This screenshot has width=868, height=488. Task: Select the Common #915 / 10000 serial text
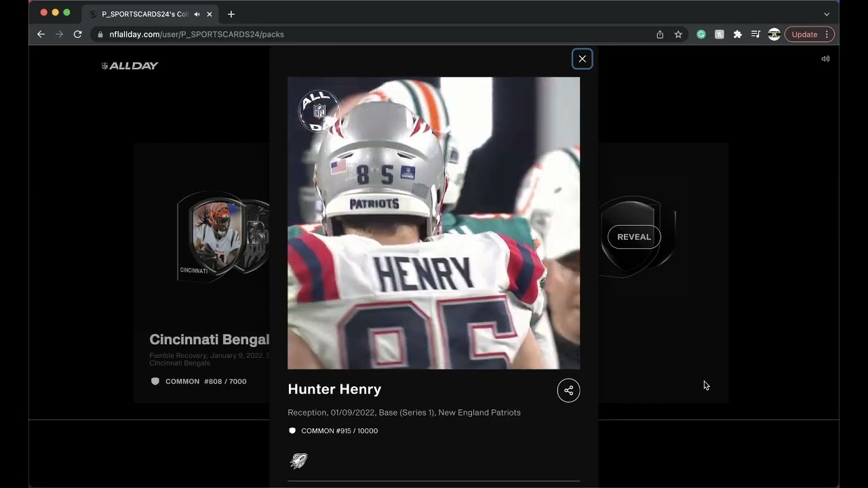pos(339,431)
